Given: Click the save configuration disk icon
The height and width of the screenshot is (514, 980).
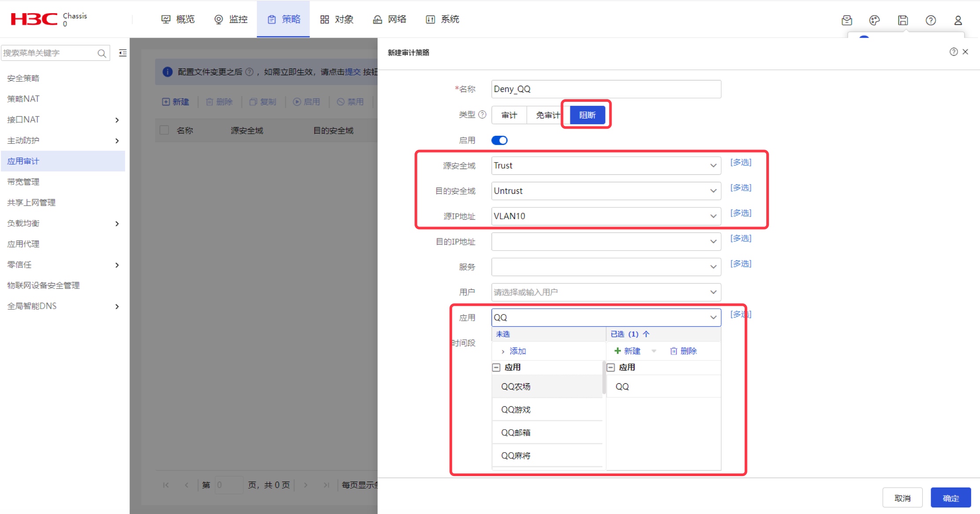Looking at the screenshot, I should (x=903, y=20).
